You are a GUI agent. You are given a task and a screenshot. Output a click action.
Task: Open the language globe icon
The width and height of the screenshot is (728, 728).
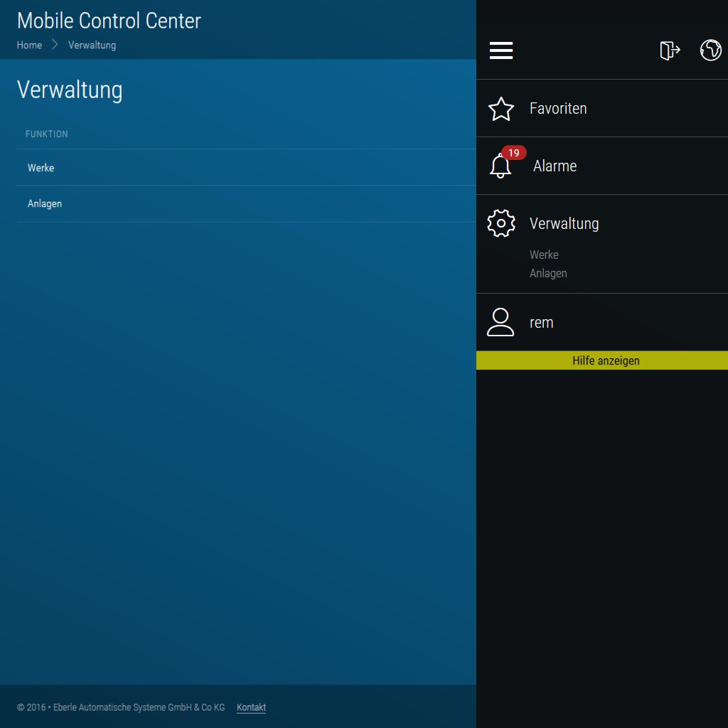pos(710,50)
